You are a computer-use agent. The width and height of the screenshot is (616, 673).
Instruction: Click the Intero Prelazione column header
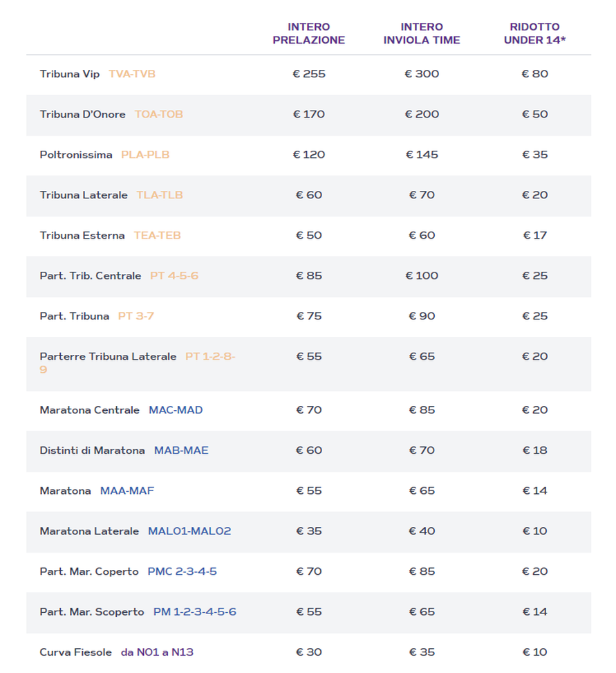(x=308, y=33)
